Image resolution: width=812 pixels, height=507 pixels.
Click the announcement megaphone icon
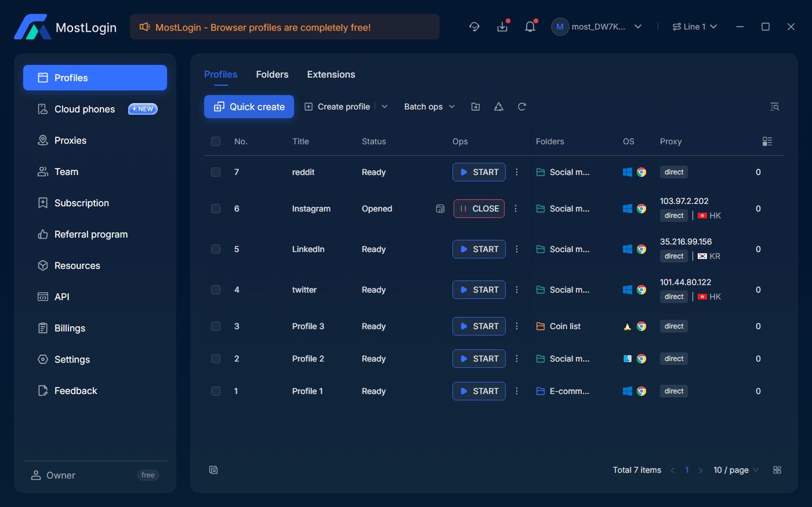[144, 27]
